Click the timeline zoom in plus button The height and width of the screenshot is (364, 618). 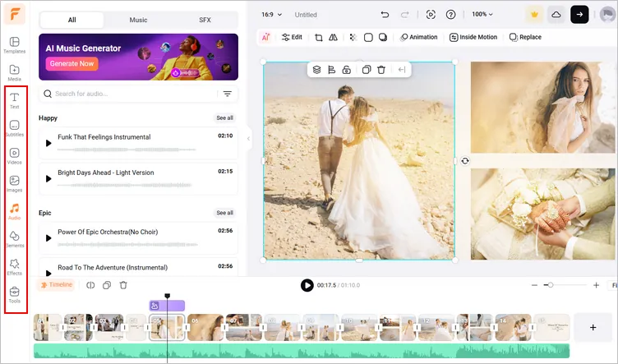[596, 285]
